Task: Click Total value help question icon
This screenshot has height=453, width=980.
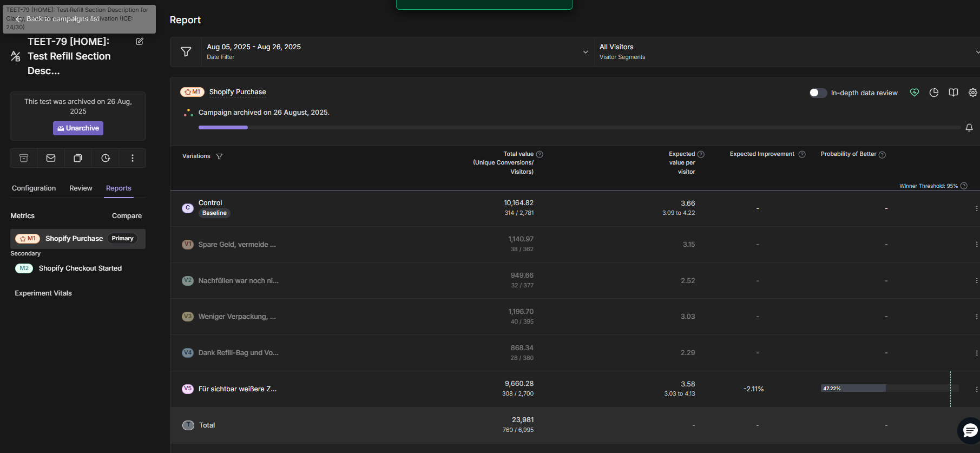Action: click(x=540, y=154)
